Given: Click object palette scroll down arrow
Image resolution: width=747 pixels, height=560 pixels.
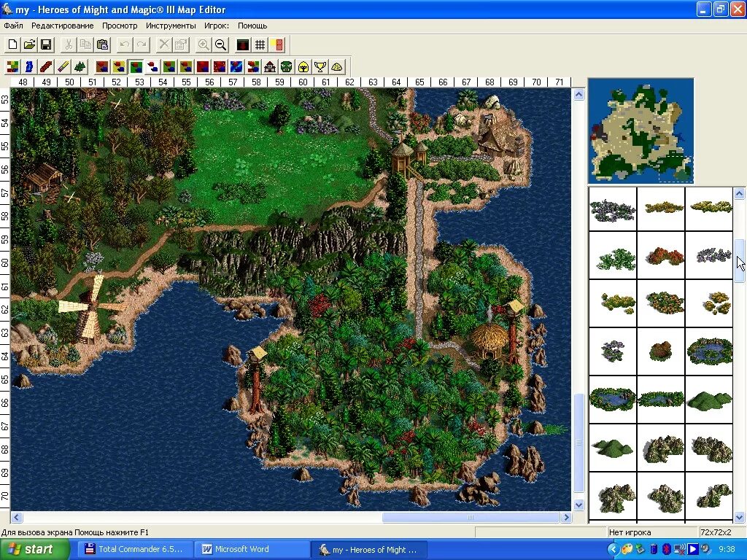Looking at the screenshot, I should click(x=740, y=516).
